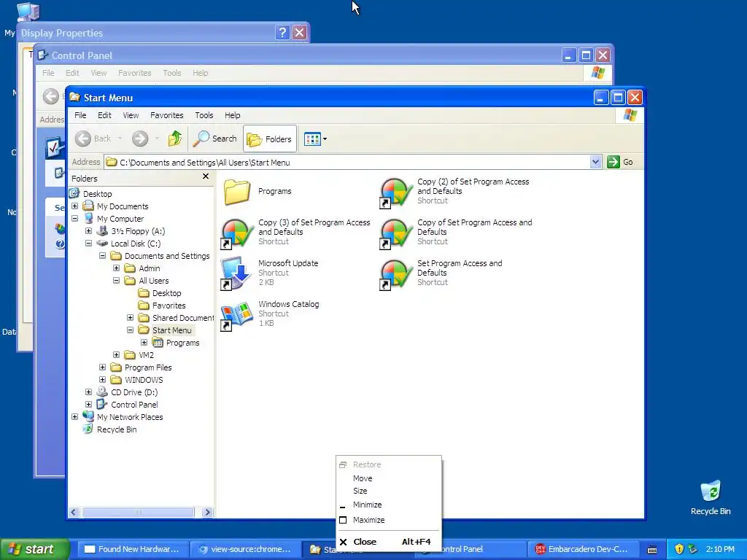Image resolution: width=747 pixels, height=560 pixels.
Task: Switch to Embarcadero Dev-C++ taskbar button
Action: point(581,549)
